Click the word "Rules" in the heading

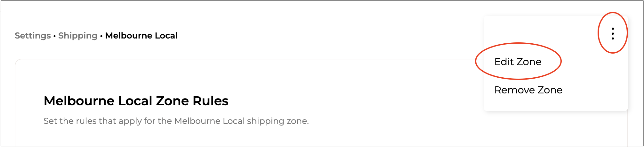(x=210, y=101)
